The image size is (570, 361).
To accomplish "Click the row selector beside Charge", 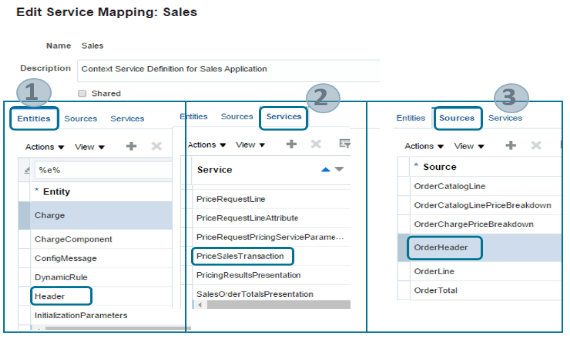I will [24, 215].
